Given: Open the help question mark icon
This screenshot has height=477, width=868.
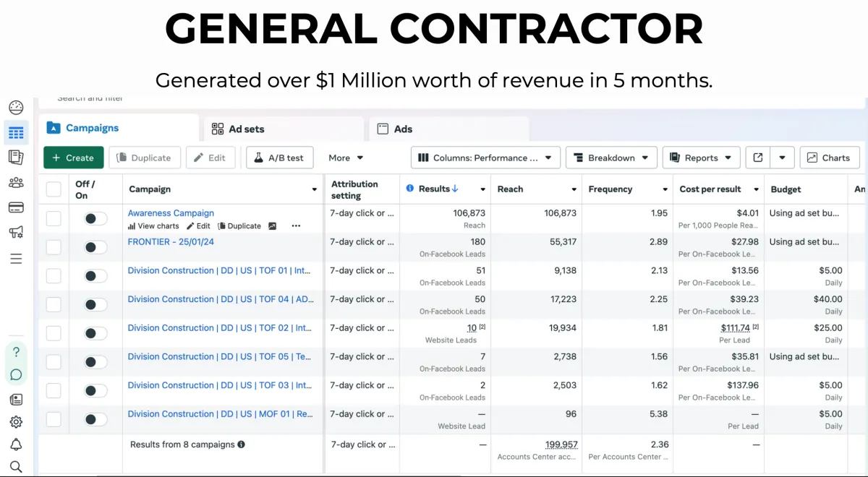Looking at the screenshot, I should point(16,352).
